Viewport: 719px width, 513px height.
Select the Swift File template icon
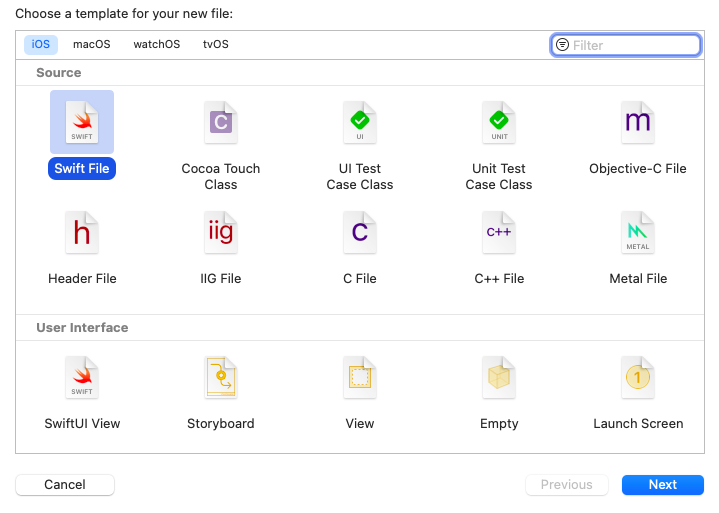(x=82, y=122)
